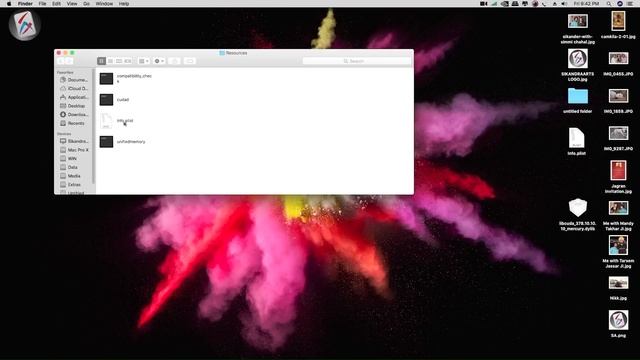Select Me with Tarsem Jassar Ji.jpg

tap(618, 245)
